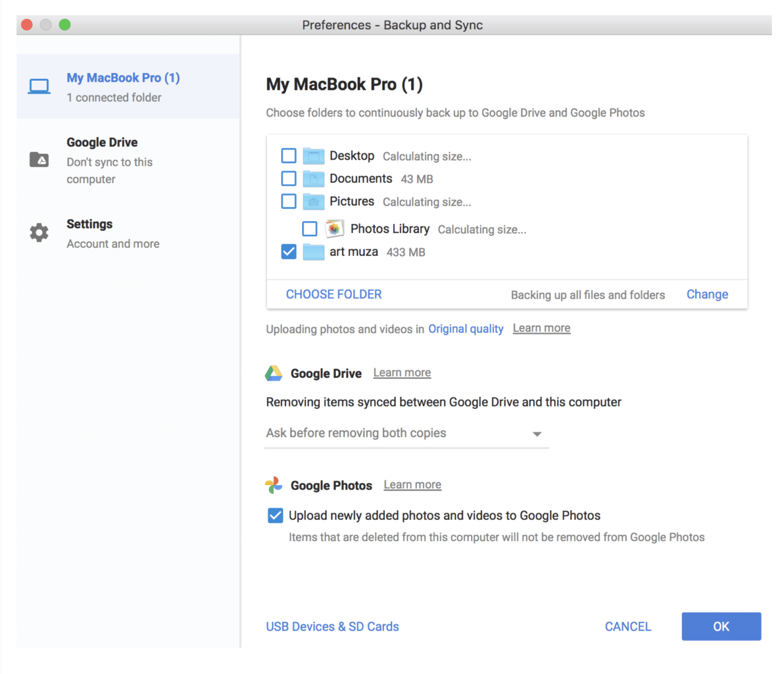The image size is (784, 674).
Task: Open the removing items dropdown
Action: [x=406, y=434]
